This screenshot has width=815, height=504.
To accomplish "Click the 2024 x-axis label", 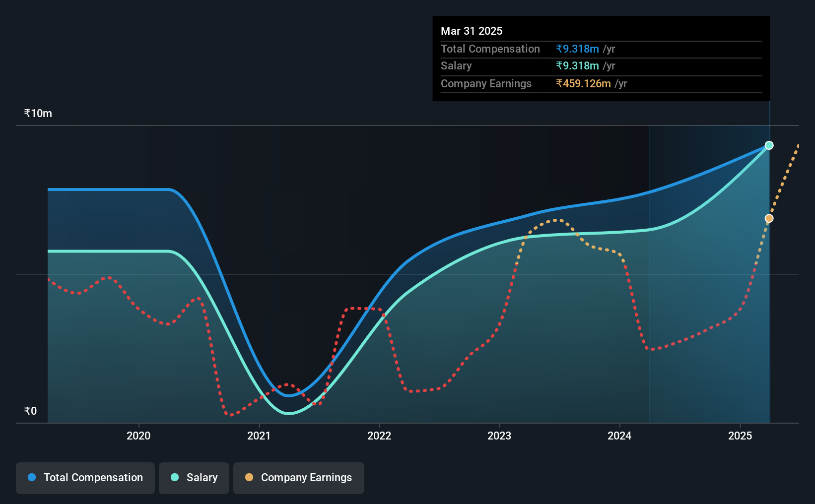I will click(620, 436).
